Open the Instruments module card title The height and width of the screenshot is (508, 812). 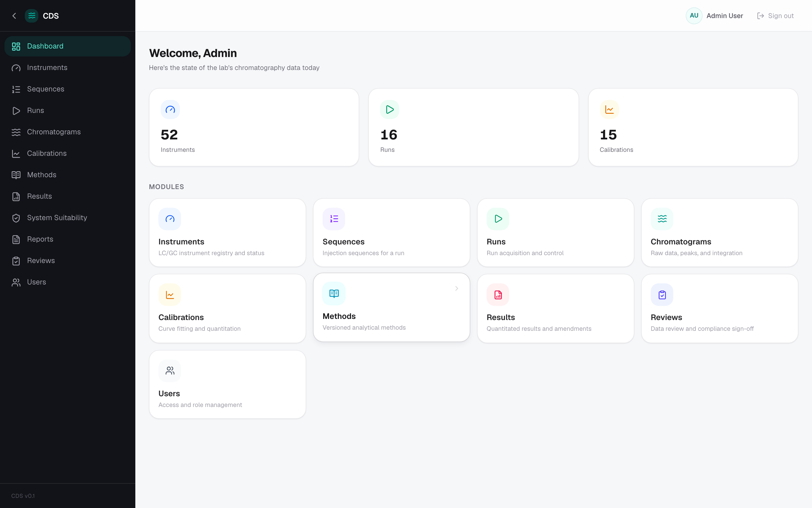(x=181, y=242)
